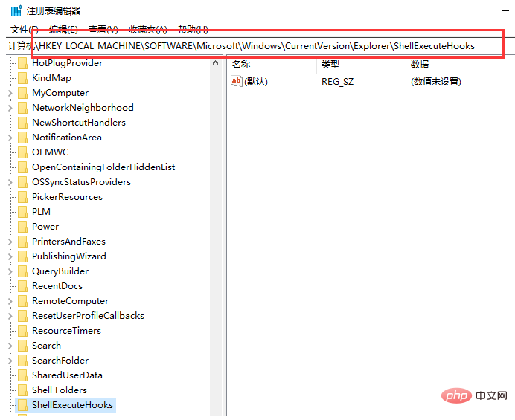Viewport: 515px width, 420px height.
Task: Select the RecentDocs key label
Action: (x=57, y=286)
